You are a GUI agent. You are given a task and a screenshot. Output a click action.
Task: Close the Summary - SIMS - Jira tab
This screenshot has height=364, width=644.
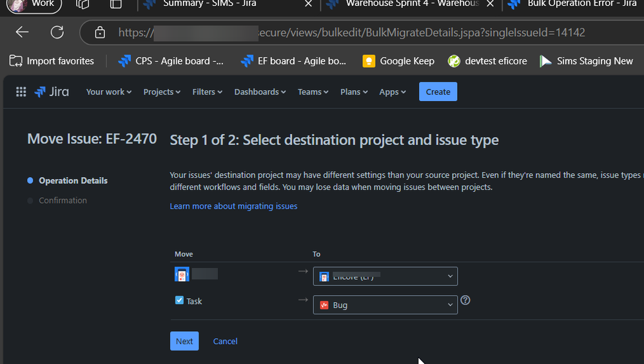308,4
